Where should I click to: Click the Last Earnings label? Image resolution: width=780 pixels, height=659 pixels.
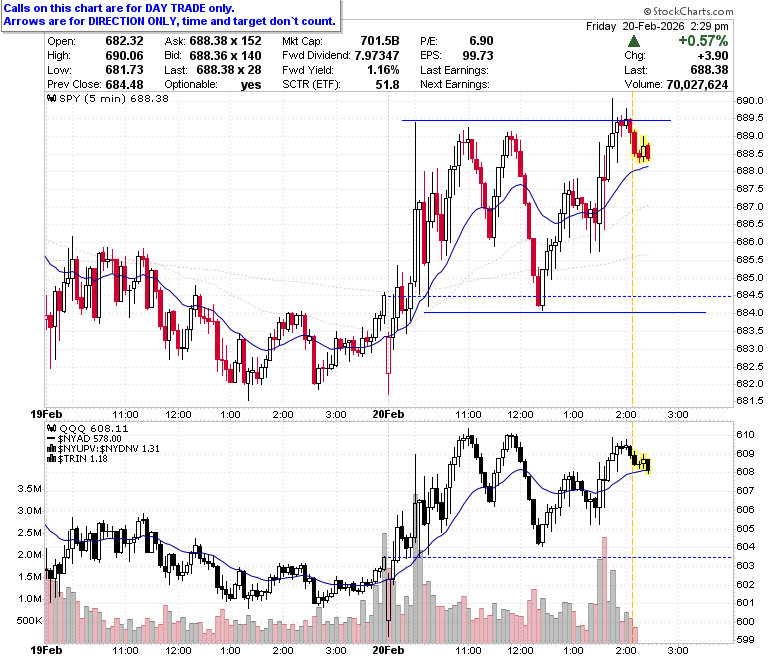(454, 70)
